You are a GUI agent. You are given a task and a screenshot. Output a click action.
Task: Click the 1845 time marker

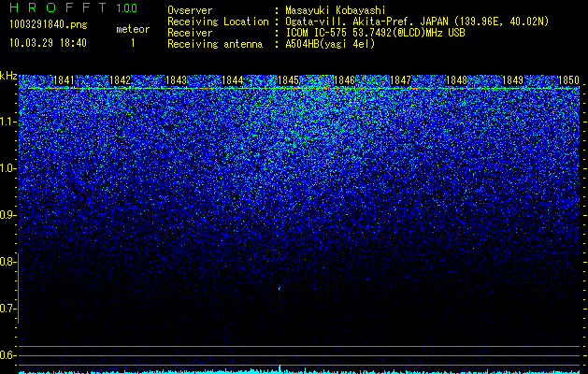pos(288,80)
